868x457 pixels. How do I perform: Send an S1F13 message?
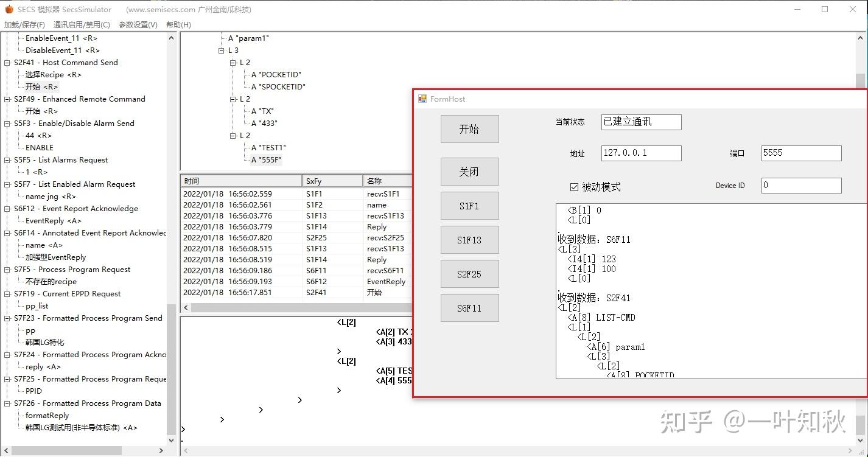click(469, 240)
